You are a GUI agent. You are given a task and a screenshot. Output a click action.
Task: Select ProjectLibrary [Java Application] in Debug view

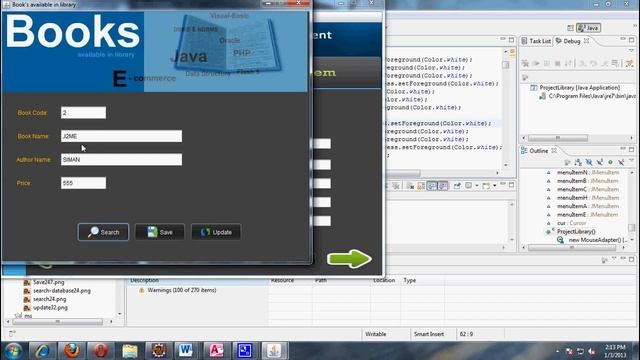pyautogui.click(x=575, y=88)
